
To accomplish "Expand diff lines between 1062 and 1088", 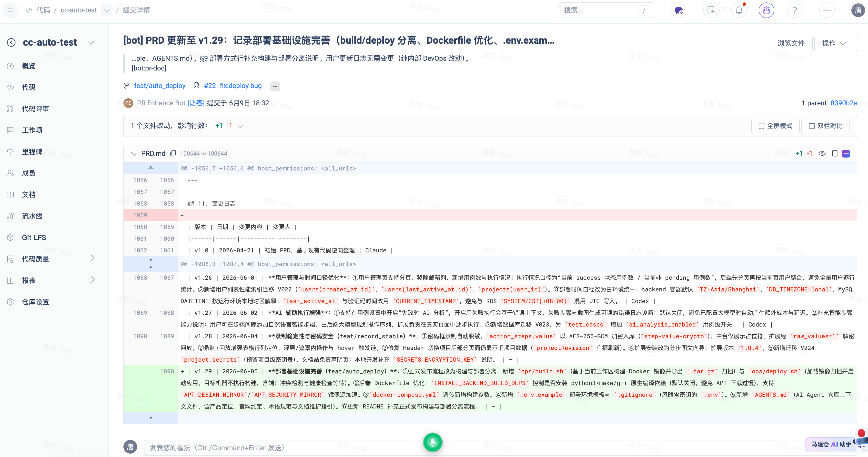I will (x=151, y=264).
